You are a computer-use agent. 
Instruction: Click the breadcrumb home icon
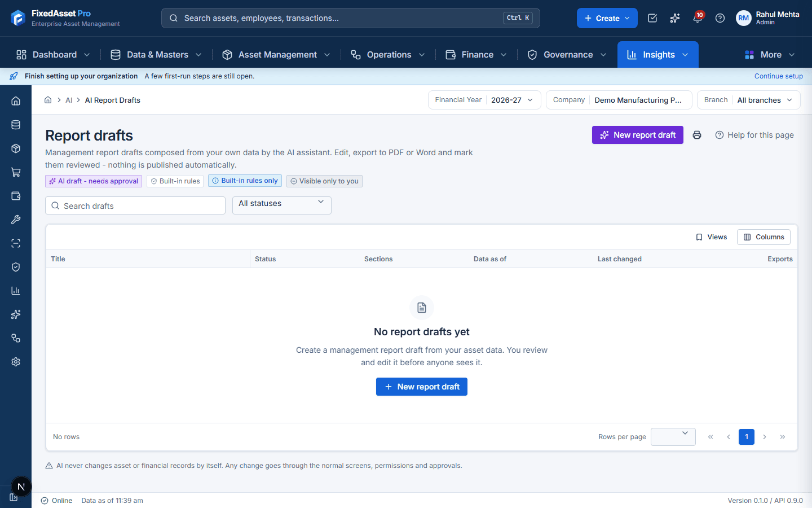pos(48,100)
